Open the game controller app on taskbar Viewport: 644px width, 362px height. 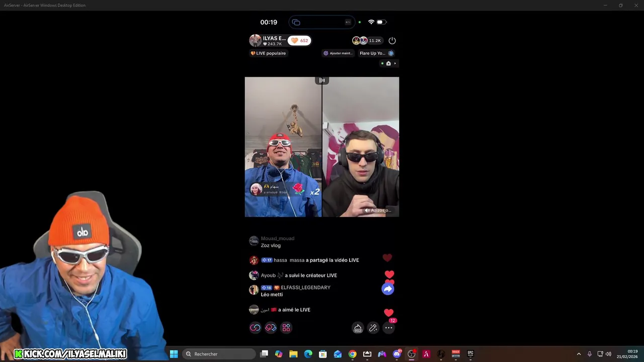382,354
